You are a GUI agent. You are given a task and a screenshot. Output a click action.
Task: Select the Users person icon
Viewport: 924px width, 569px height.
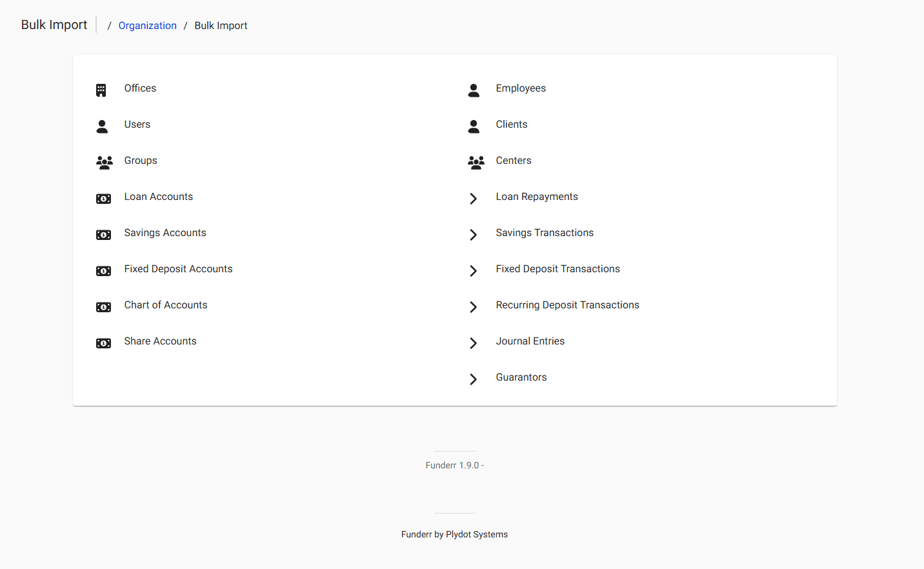click(x=101, y=126)
